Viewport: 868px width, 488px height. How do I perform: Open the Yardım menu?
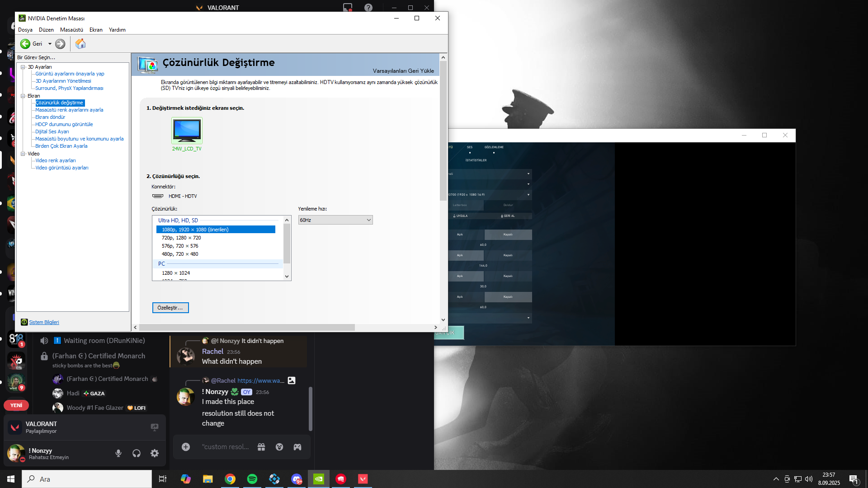(x=117, y=30)
